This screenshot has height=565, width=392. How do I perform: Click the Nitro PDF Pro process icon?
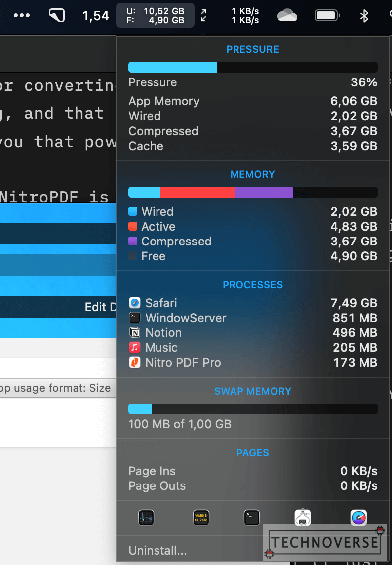click(x=134, y=362)
